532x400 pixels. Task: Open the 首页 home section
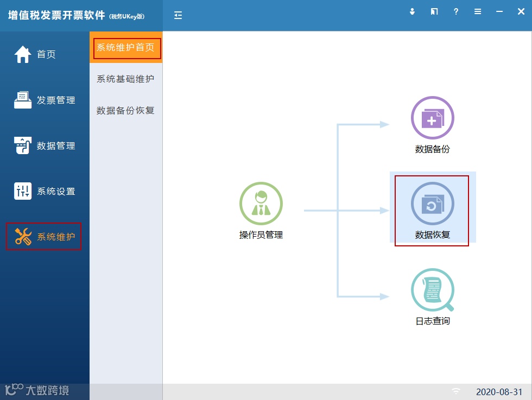tap(35, 54)
